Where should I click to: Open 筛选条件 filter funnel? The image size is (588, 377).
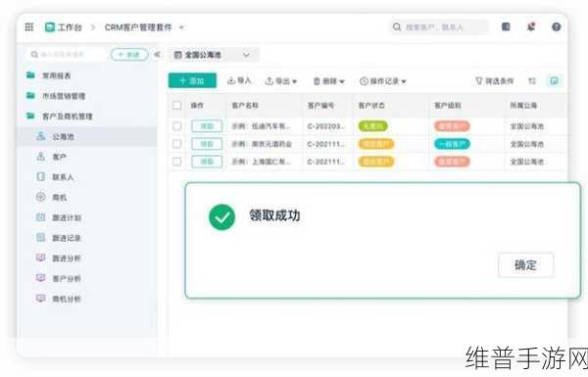click(x=494, y=81)
